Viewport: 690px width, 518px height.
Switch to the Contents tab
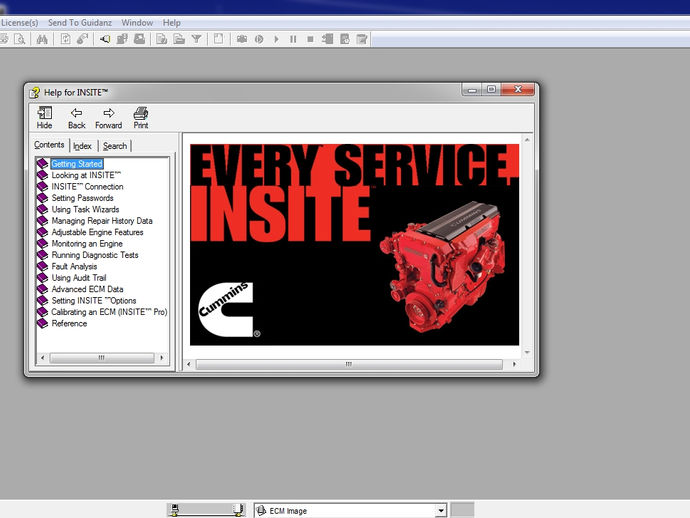tap(49, 145)
